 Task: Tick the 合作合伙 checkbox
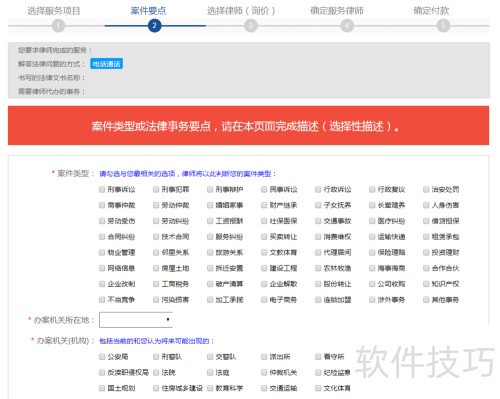point(426,268)
